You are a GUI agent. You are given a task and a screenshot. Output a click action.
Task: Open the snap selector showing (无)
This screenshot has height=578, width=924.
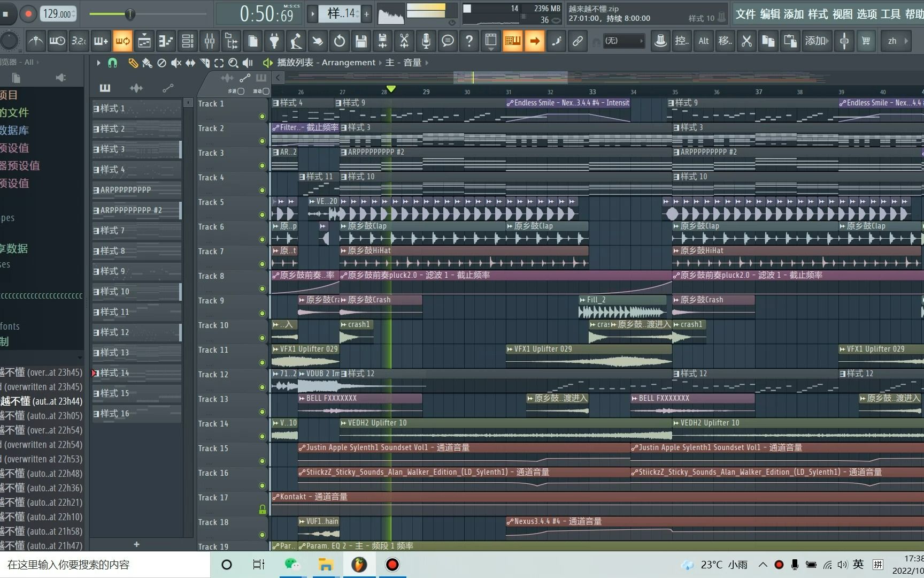[x=623, y=41]
